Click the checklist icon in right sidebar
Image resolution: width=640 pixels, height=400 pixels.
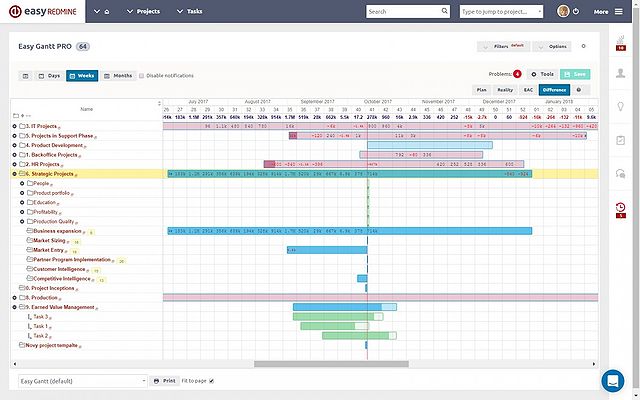[x=621, y=140]
